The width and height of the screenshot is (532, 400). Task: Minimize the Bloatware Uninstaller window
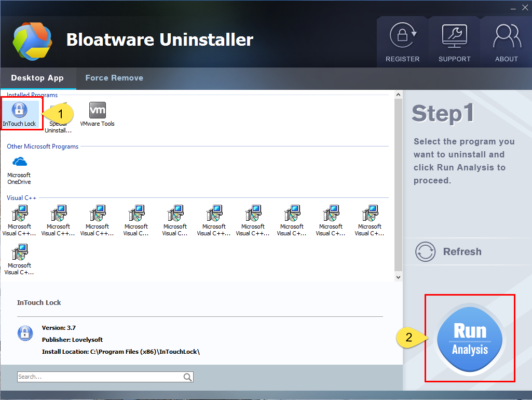click(513, 8)
